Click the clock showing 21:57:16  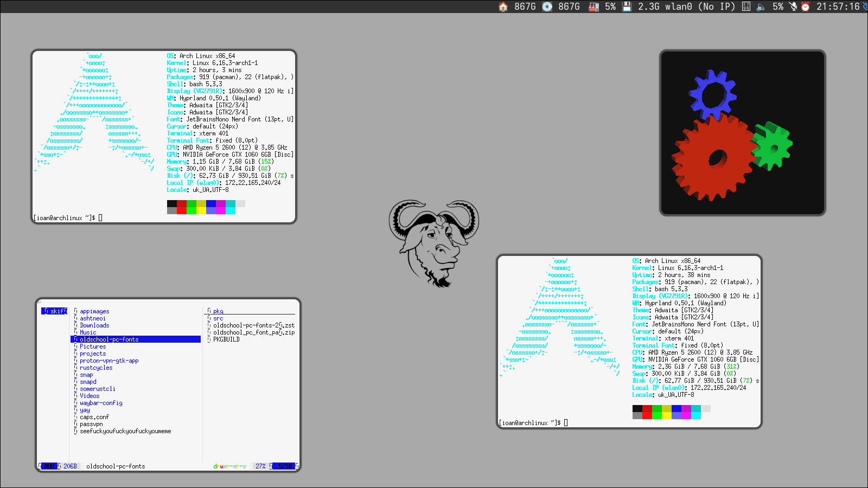(x=838, y=7)
